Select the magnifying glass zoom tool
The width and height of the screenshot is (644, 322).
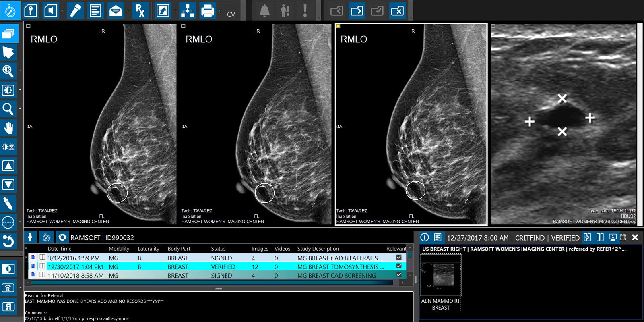[8, 109]
